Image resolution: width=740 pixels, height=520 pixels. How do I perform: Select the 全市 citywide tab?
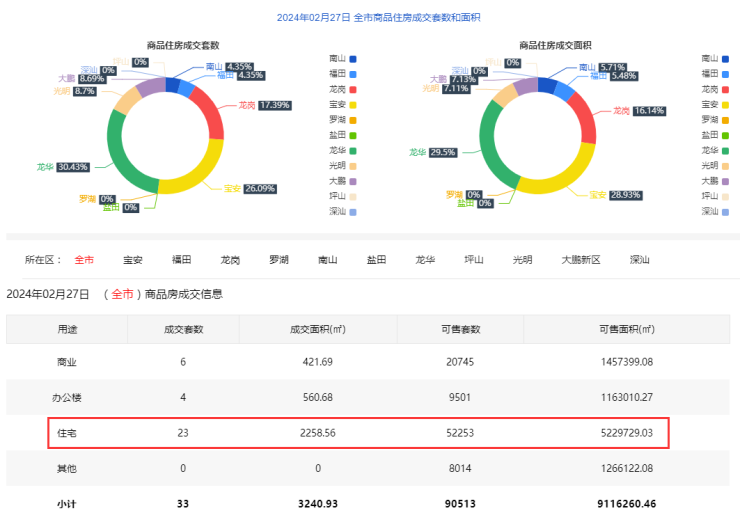click(84, 260)
